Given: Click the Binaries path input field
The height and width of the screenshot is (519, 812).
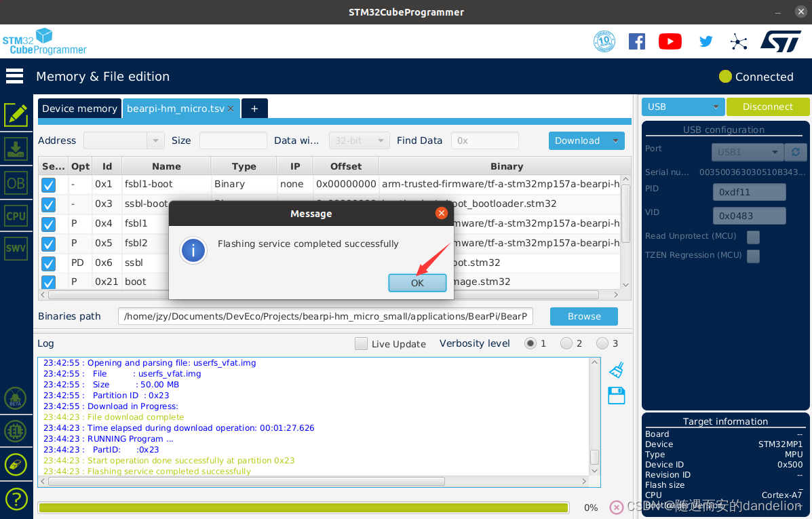Looking at the screenshot, I should 325,316.
